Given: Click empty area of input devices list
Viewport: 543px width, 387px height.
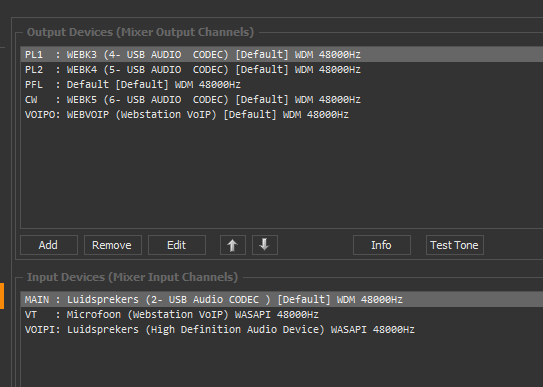Looking at the screenshot, I should 282,362.
